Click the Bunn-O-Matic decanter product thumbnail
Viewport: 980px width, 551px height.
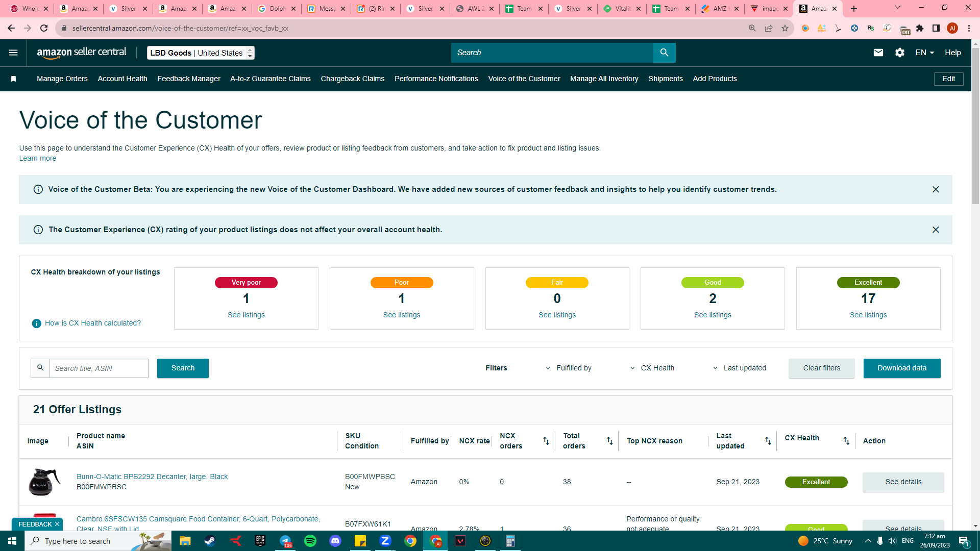(44, 482)
